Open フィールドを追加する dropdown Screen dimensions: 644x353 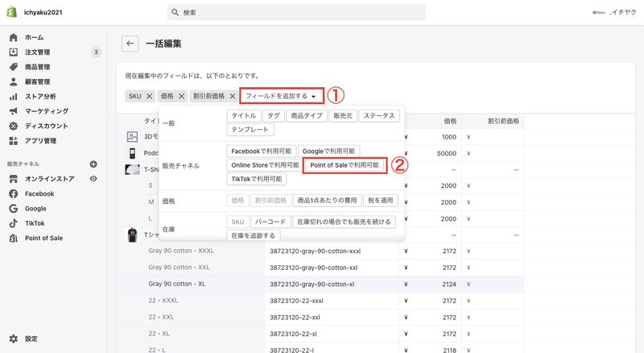pyautogui.click(x=282, y=96)
